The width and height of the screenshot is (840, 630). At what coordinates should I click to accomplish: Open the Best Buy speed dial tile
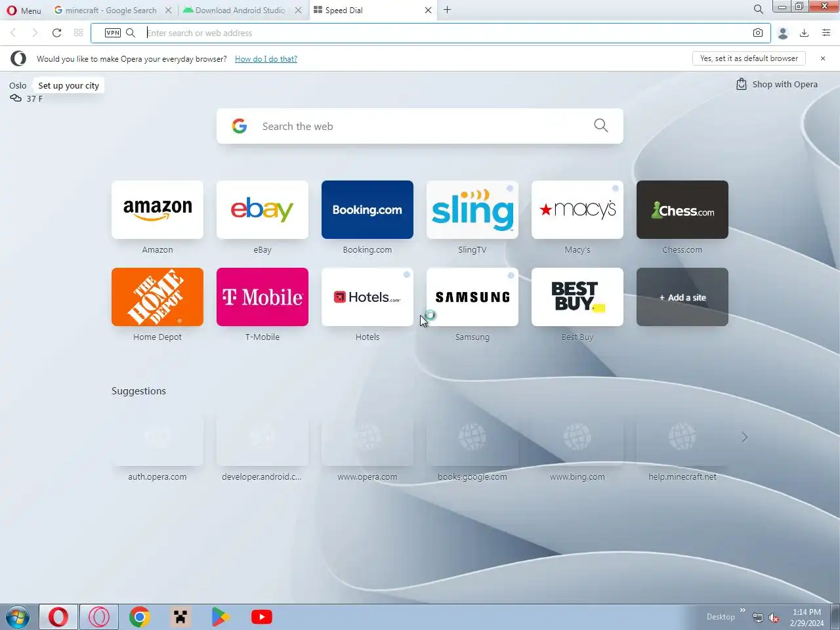tap(577, 297)
